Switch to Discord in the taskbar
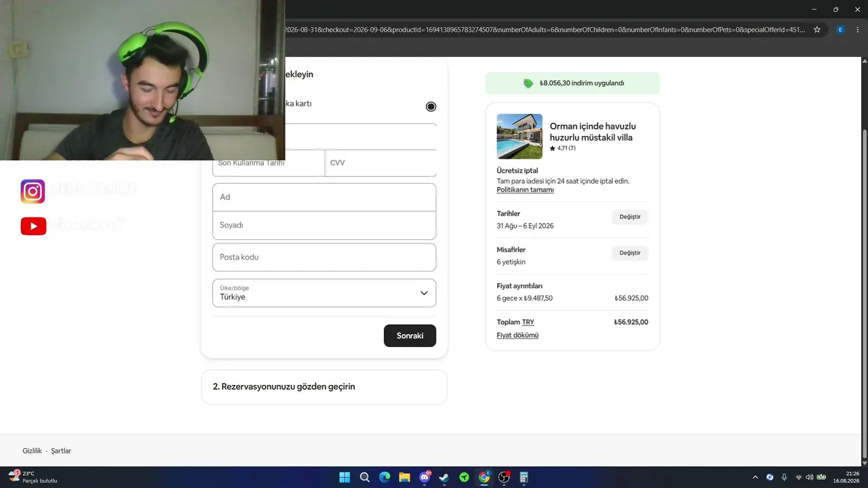The width and height of the screenshot is (868, 488). tap(425, 477)
